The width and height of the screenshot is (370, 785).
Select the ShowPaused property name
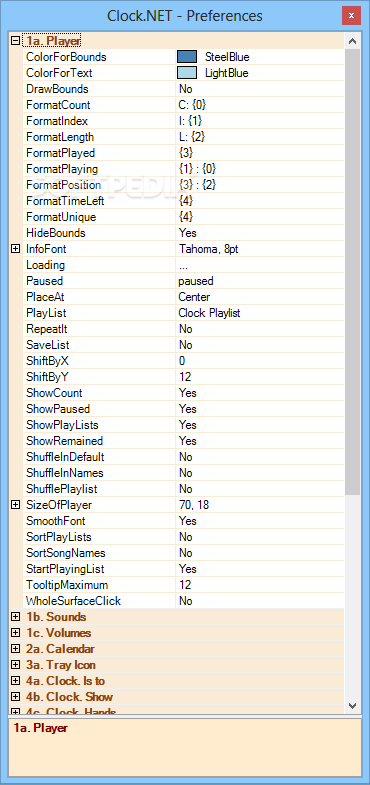click(x=58, y=410)
